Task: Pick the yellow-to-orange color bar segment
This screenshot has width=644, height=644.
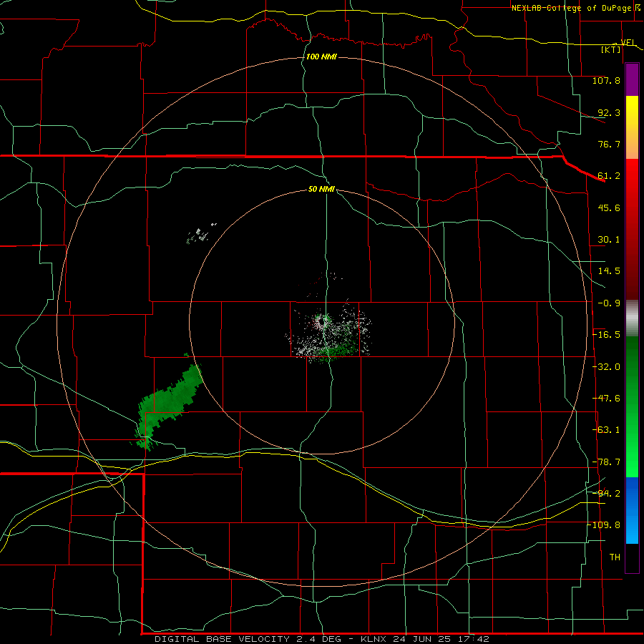Action: click(x=632, y=127)
